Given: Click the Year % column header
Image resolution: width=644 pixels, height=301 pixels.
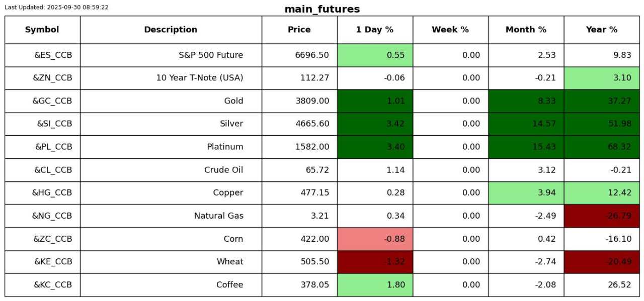Looking at the screenshot, I should tap(601, 30).
